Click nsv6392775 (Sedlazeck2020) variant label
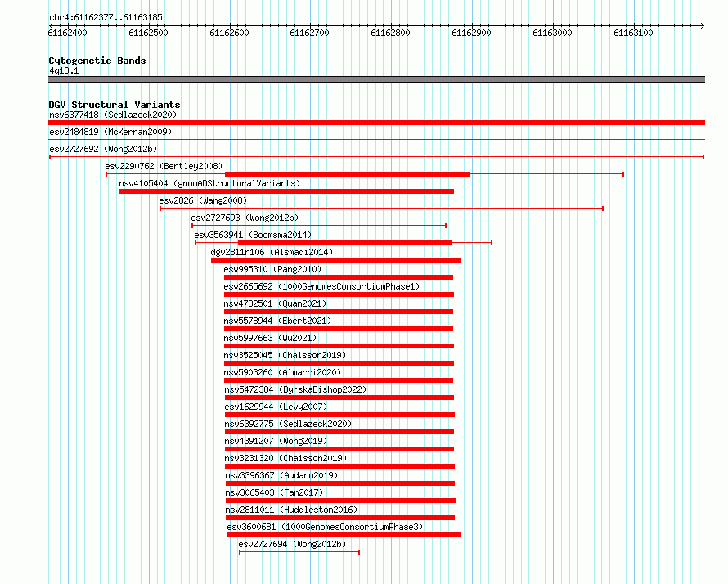The height and width of the screenshot is (584, 728). click(288, 424)
